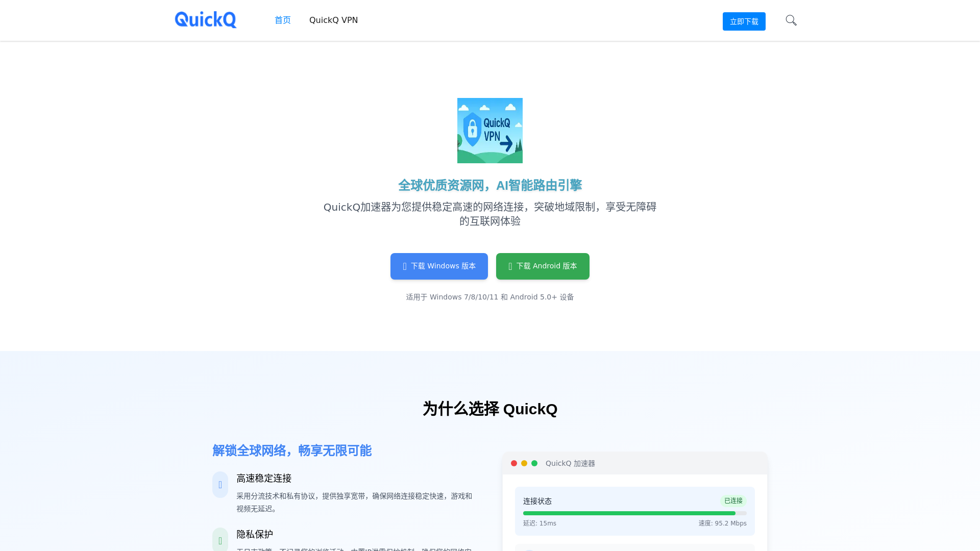Click the red window dot

click(514, 463)
